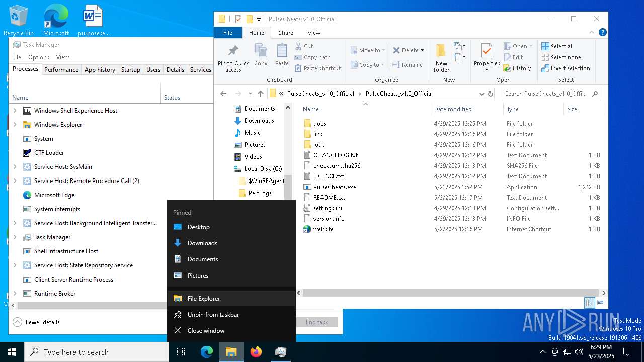Click History in the Open group
Screen dimensions: 644x362
click(517, 68)
